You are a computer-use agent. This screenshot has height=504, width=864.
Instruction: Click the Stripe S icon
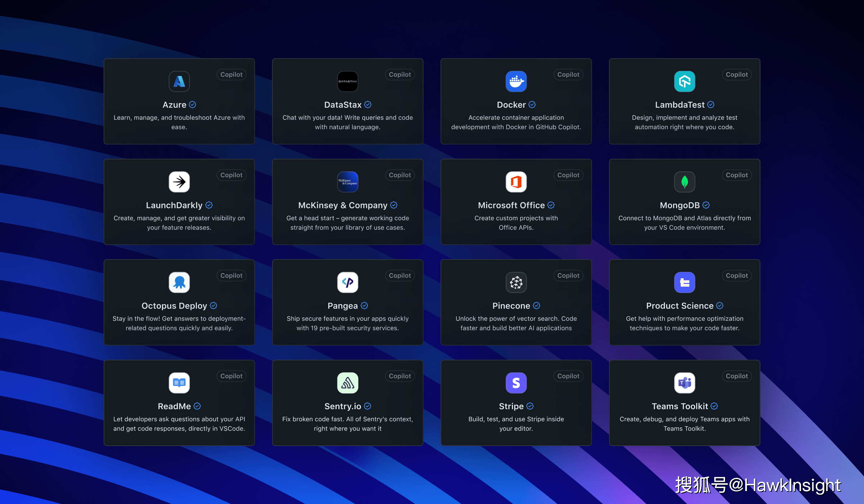(516, 383)
